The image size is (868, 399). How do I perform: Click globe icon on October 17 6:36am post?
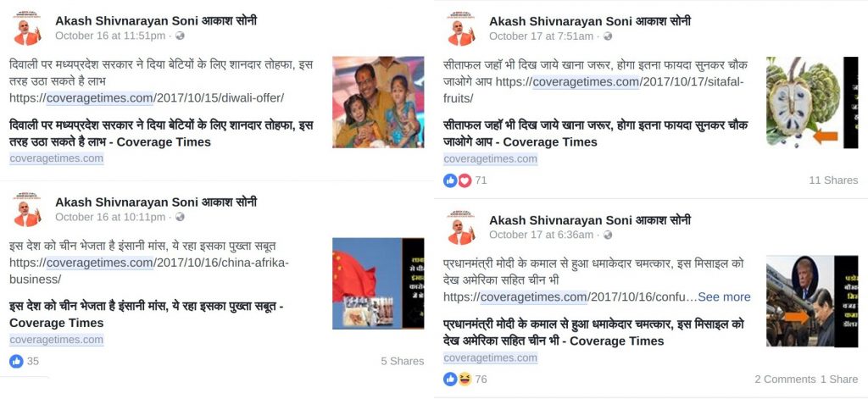pos(607,235)
